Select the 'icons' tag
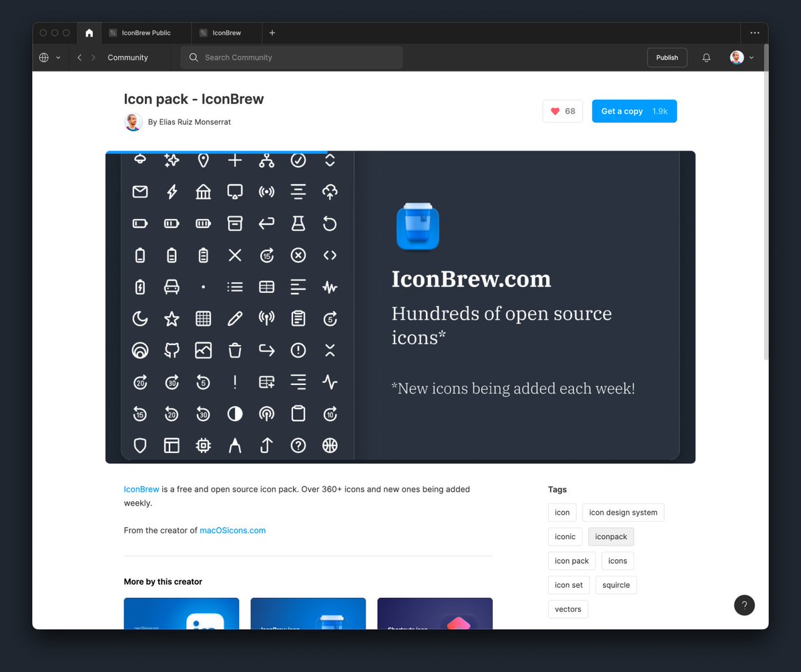The width and height of the screenshot is (801, 672). [617, 561]
